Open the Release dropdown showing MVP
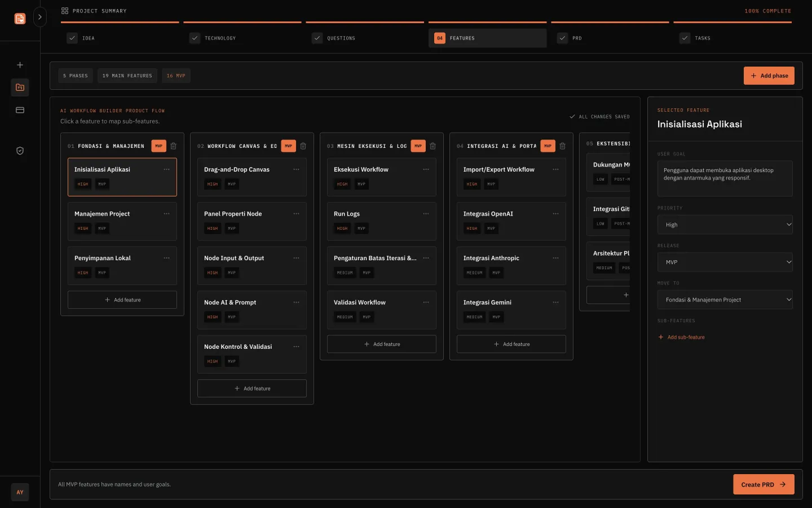This screenshot has height=508, width=812. coord(725,262)
